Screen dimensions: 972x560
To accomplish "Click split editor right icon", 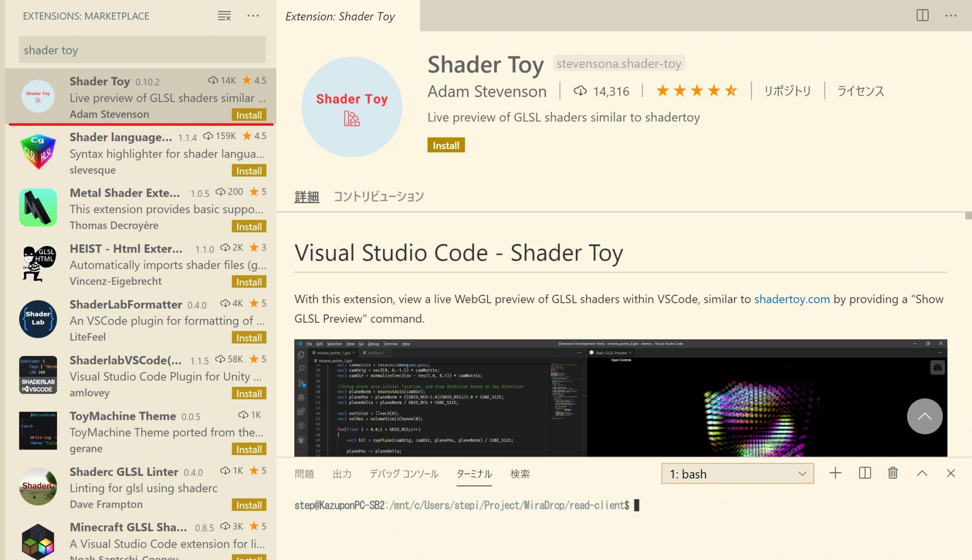I will pos(922,16).
